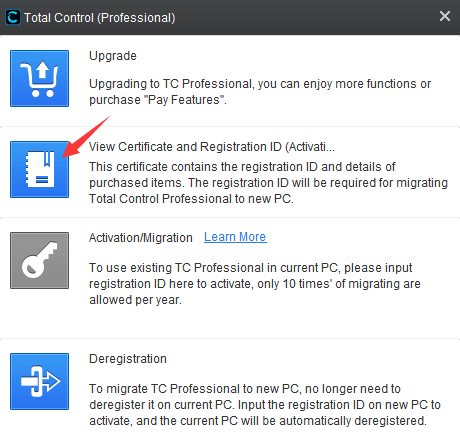Click the Activation/Migration heading
Viewport: 460px width, 448px height.
pos(141,238)
